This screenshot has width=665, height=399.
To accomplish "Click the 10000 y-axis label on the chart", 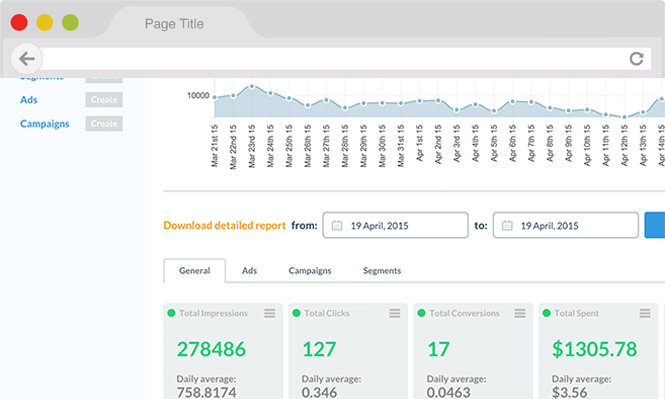I will click(x=198, y=95).
